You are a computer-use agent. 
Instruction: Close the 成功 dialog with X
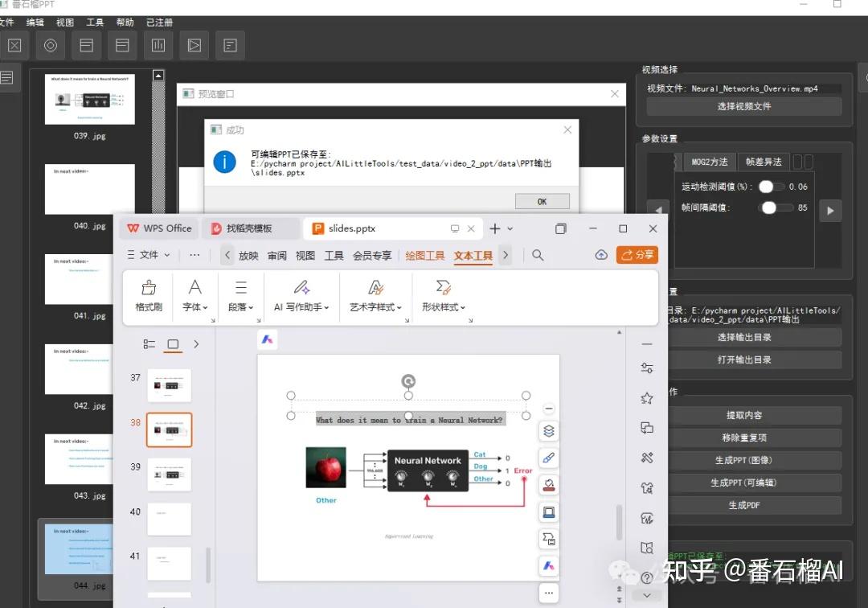(567, 129)
